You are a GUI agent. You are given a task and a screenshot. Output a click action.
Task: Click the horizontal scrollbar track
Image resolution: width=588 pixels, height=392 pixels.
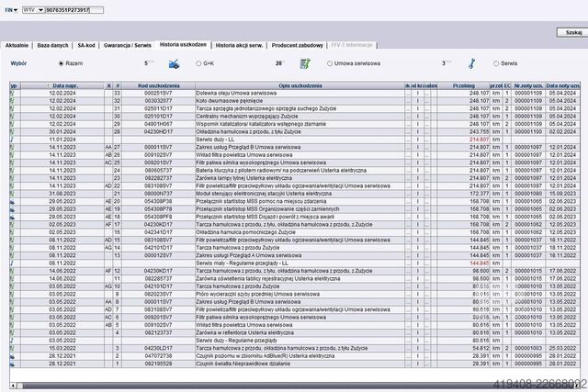coord(296,386)
